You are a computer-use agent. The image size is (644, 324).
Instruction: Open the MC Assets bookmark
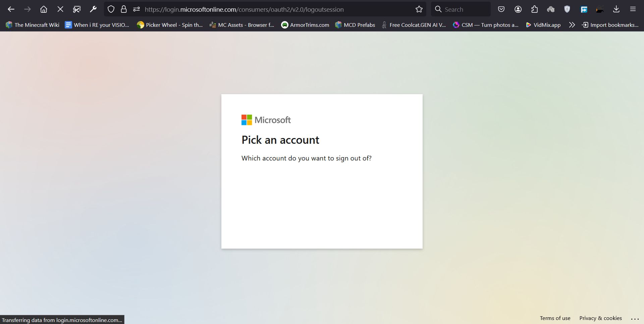click(x=241, y=25)
